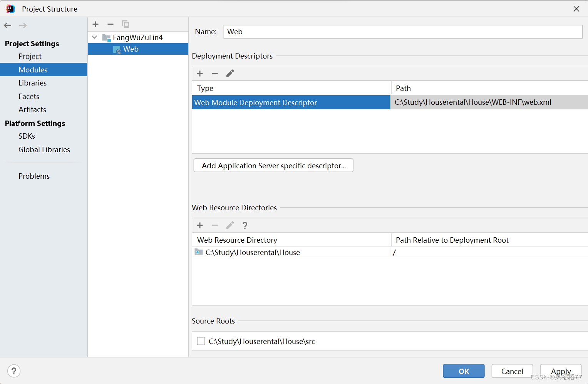Confirm changes with the OK button

464,371
